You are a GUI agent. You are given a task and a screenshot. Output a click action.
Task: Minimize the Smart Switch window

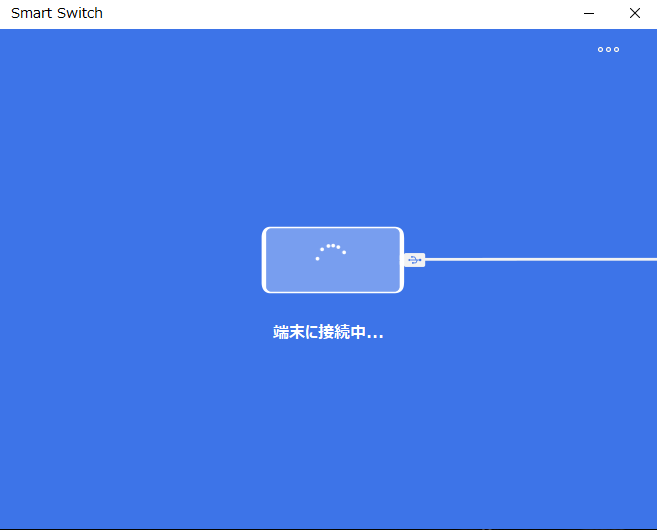pos(589,13)
